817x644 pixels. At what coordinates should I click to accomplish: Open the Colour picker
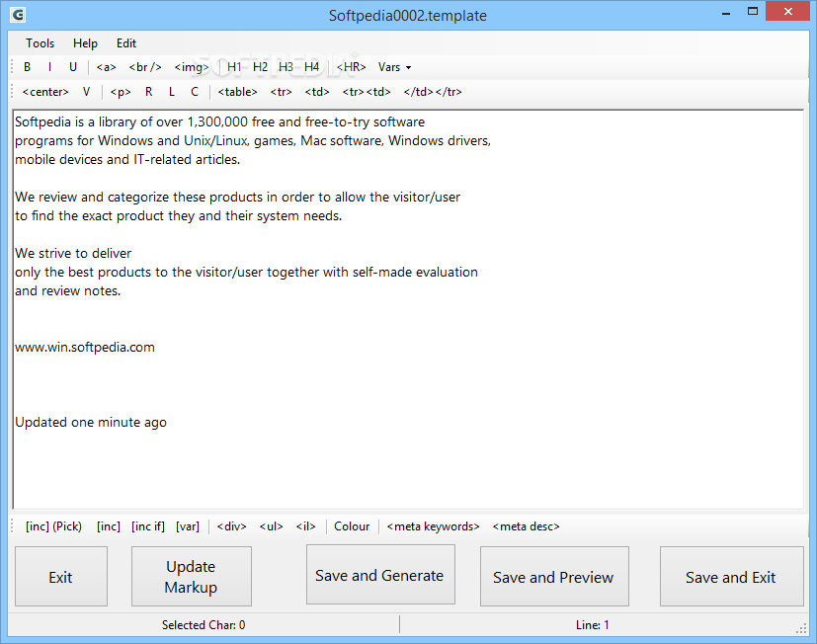352,526
